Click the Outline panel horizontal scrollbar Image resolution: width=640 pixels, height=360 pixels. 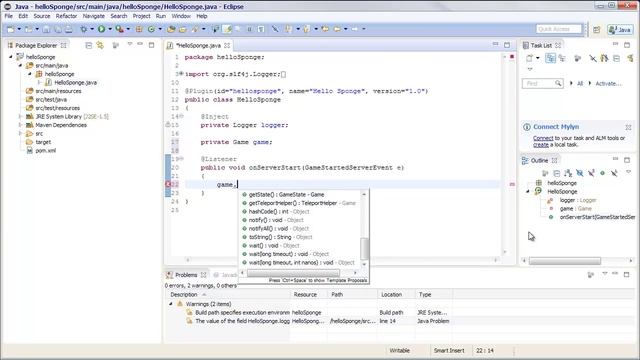[x=565, y=260]
